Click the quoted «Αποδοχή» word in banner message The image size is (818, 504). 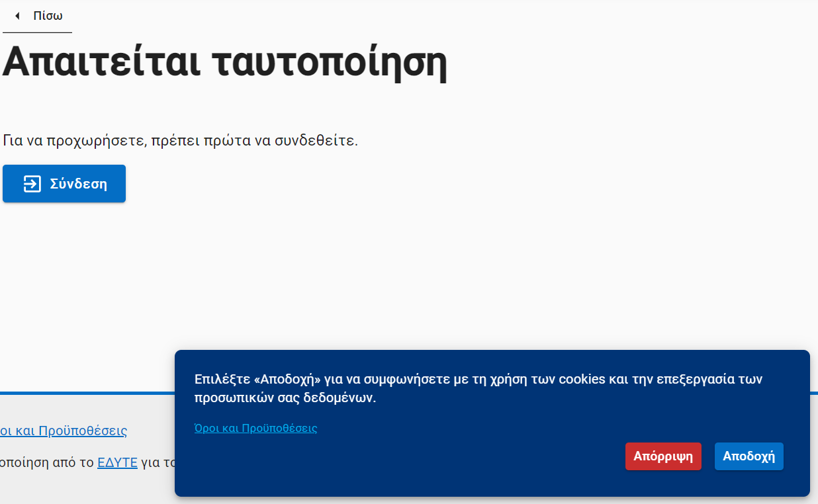287,380
